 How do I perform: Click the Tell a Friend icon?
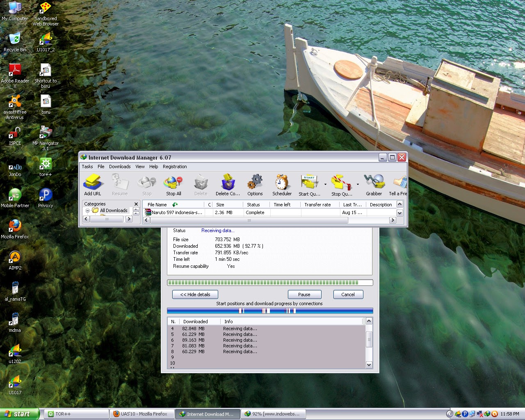398,185
